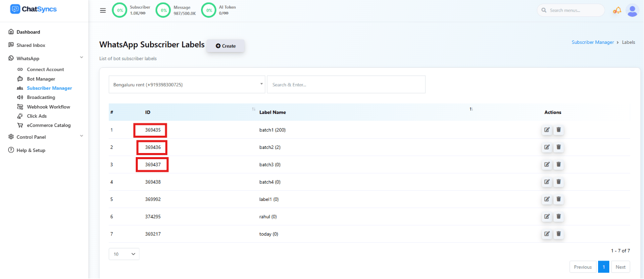The width and height of the screenshot is (644, 279).
Task: Click the ID 369992 cell
Action: [x=153, y=199]
